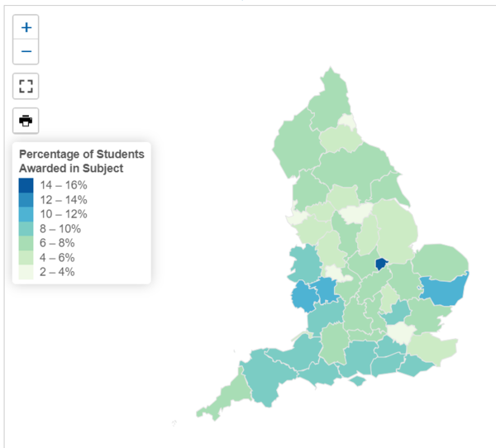Screen dimensions: 496x448
Task: Select the Suffolk light-blue coastal region
Action: click(x=445, y=290)
